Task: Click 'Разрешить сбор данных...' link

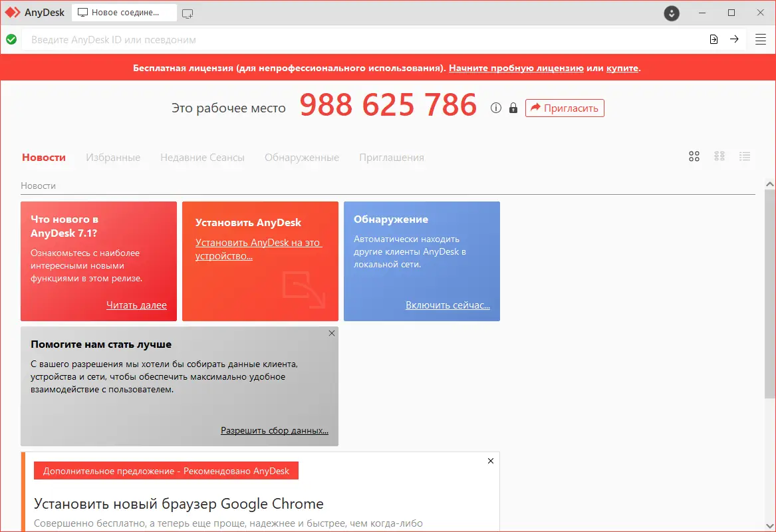Action: click(275, 430)
